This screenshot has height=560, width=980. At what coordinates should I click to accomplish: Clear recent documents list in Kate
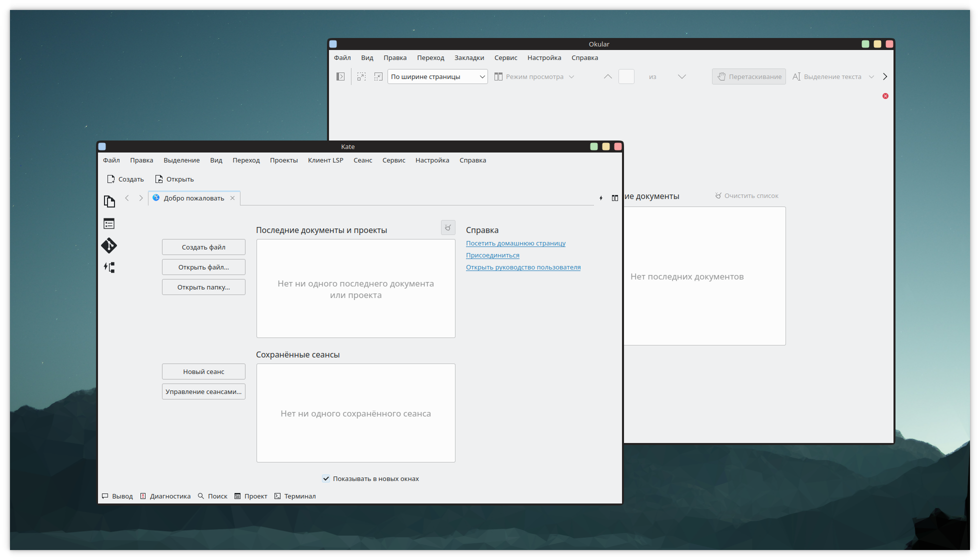point(448,227)
